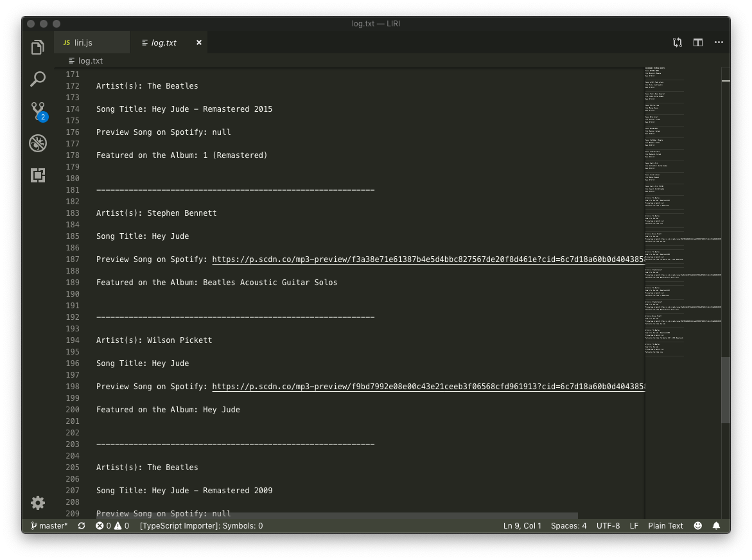The image size is (752, 560).
Task: Select language mode Plain Text
Action: tap(666, 526)
